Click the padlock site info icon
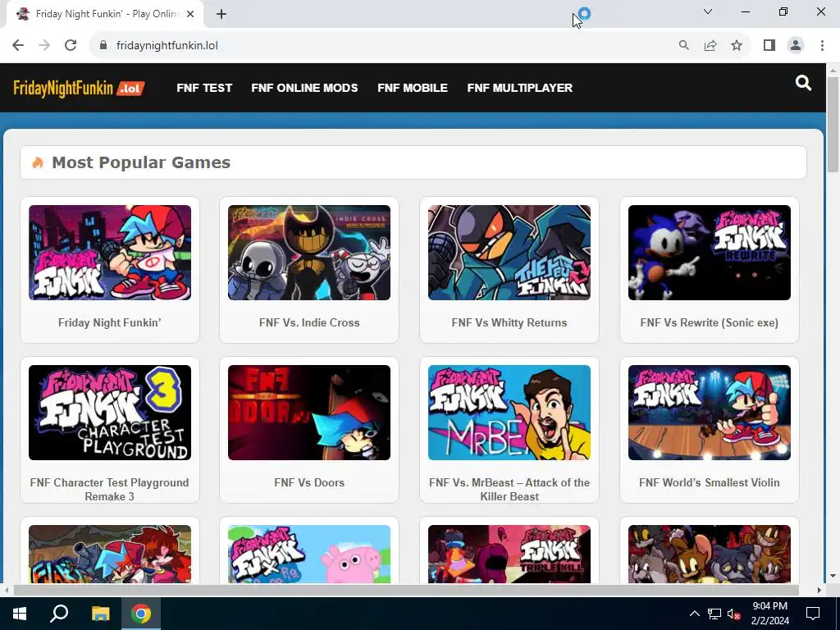Screen dimensions: 840x630 point(103,46)
